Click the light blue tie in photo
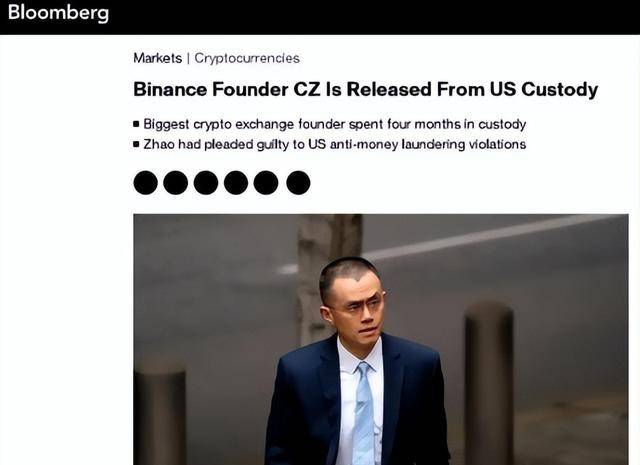The width and height of the screenshot is (640, 465). 363,412
